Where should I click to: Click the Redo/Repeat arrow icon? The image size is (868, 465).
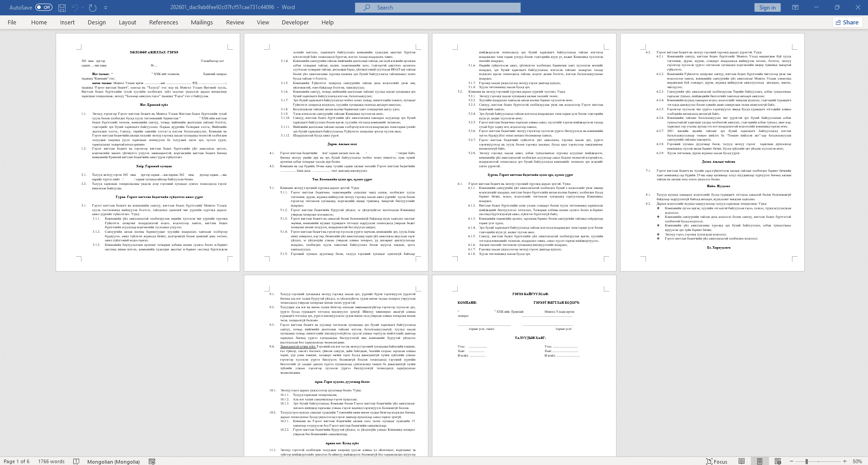93,8
